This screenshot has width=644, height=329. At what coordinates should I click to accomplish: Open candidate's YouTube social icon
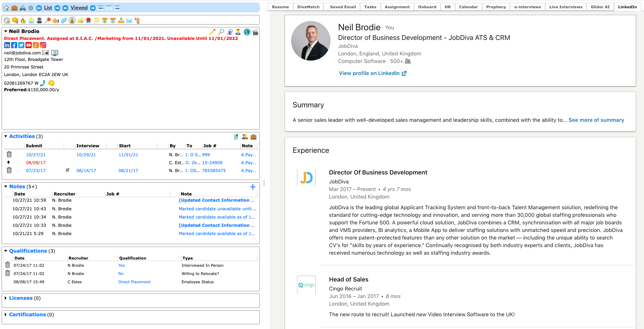tap(29, 45)
